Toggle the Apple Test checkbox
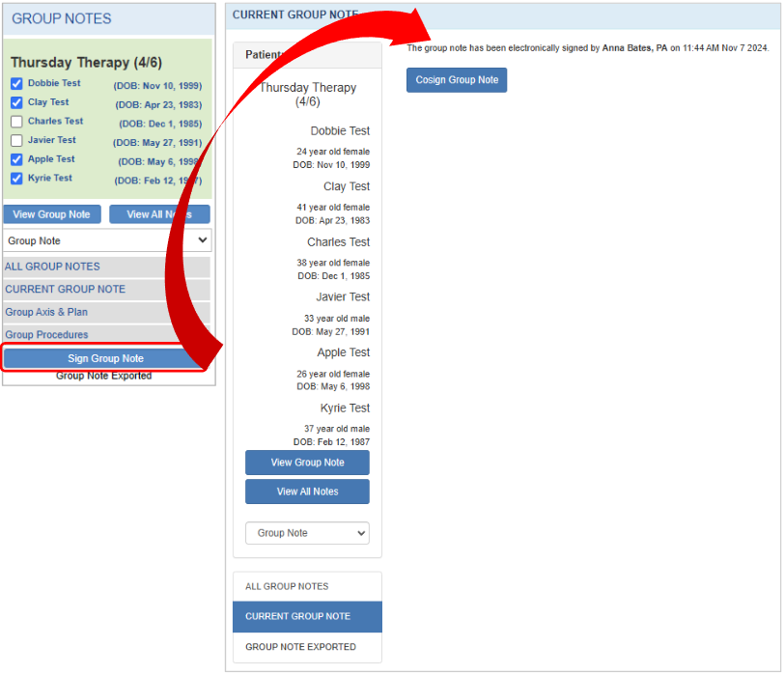The height and width of the screenshot is (675, 784). (16, 159)
